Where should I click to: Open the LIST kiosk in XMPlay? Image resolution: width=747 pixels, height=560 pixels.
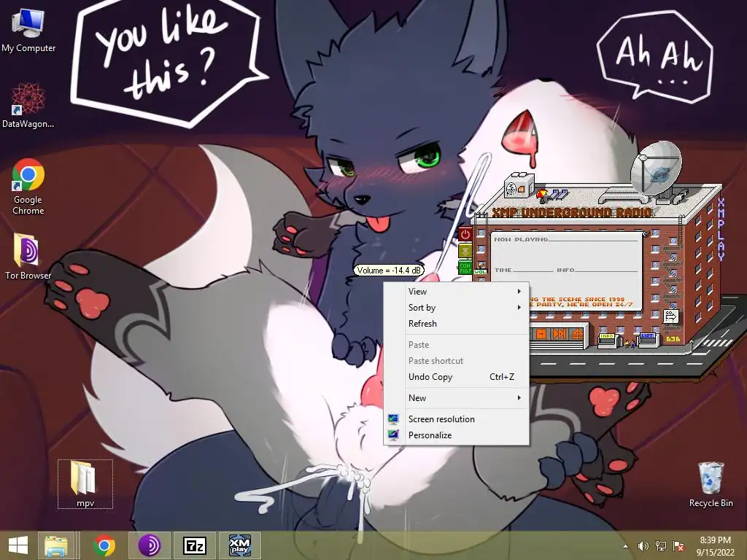coord(647,339)
